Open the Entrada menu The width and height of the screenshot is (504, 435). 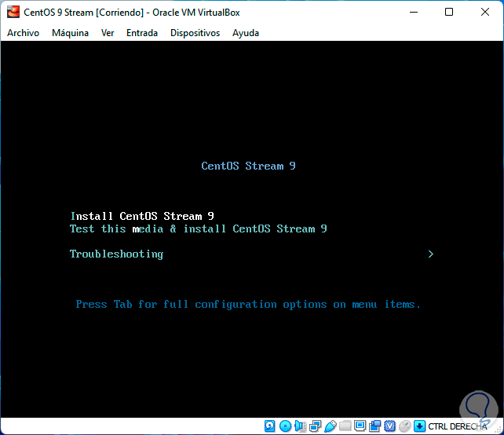142,33
